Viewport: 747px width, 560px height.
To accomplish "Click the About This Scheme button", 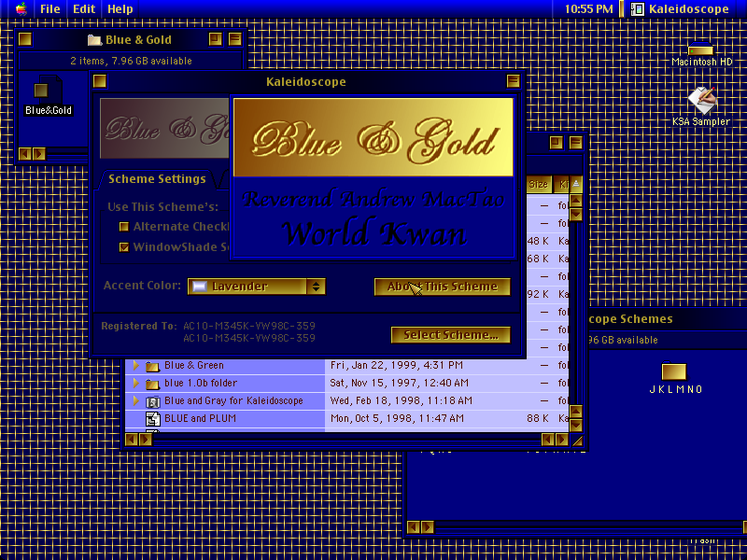I will pos(442,287).
